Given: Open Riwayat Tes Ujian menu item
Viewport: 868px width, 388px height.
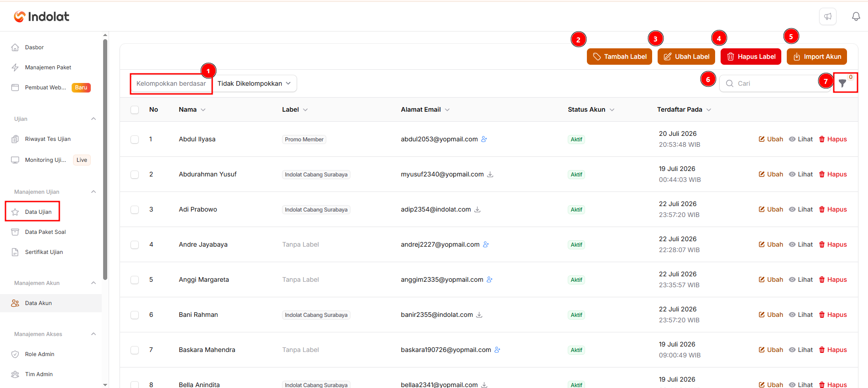Looking at the screenshot, I should point(51,139).
